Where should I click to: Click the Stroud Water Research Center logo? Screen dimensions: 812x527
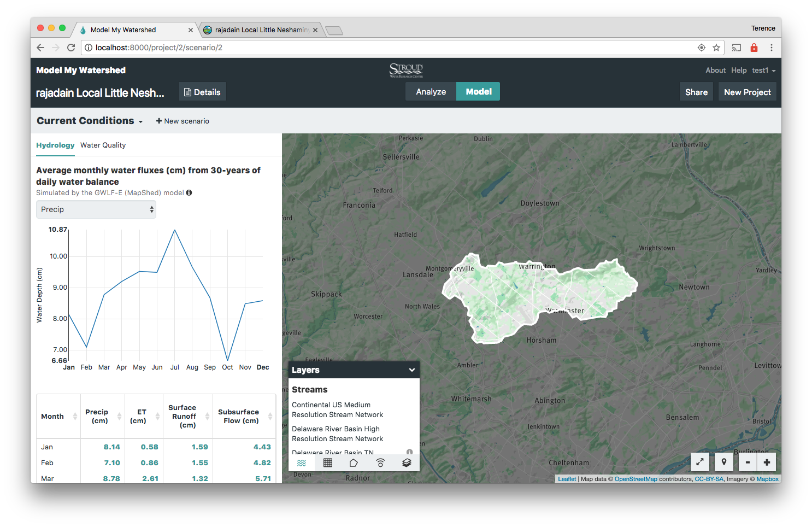click(406, 70)
